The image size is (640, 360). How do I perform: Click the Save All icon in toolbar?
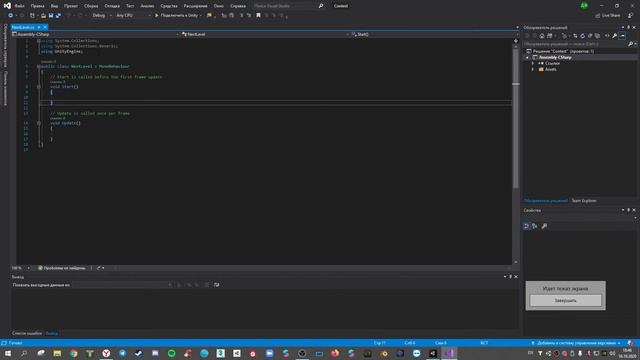click(x=58, y=16)
